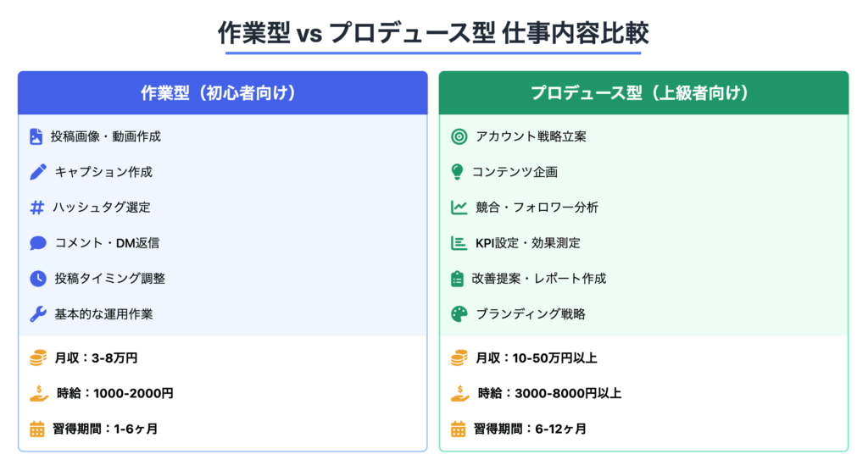This screenshot has width=868, height=471.
Task: Click the bar chart icon beside KPI設定・効果測定
Action: (x=459, y=243)
